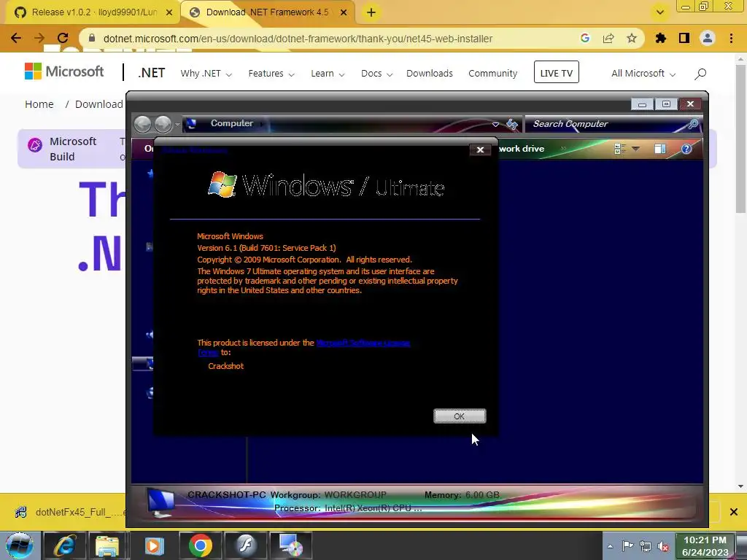Click the search magnifier in Explorer

pyautogui.click(x=693, y=124)
